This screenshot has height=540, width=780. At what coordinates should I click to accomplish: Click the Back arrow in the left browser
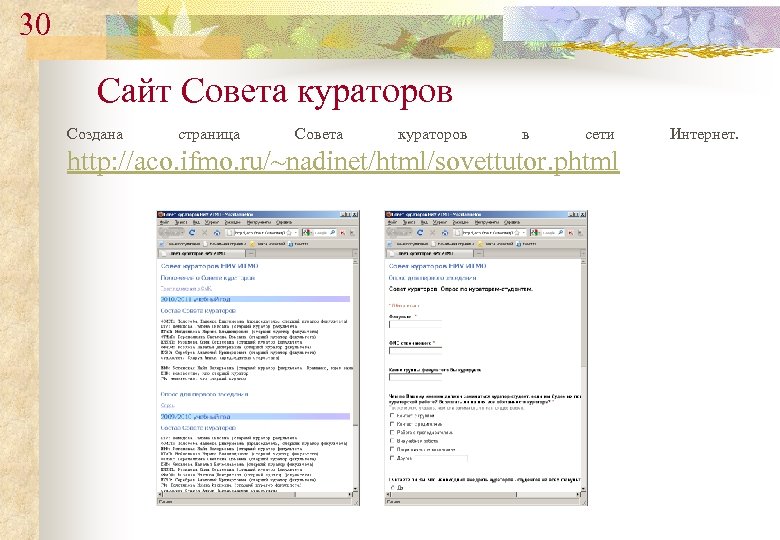pos(163,233)
